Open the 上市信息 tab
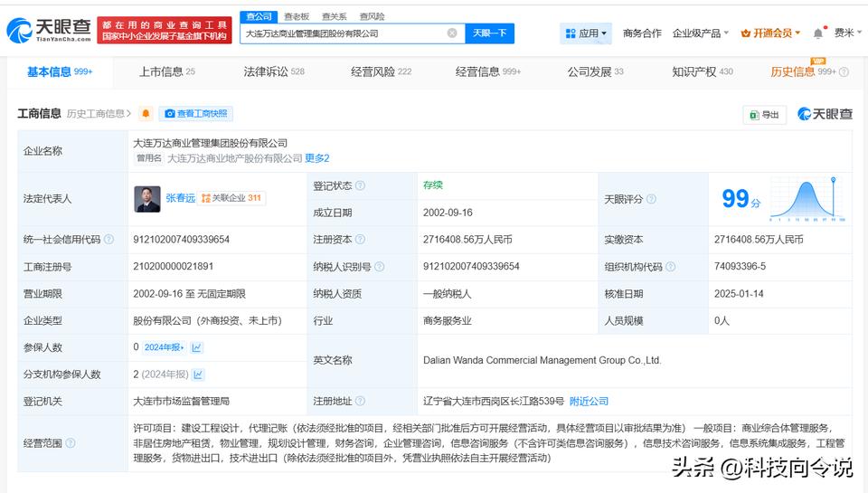 coord(166,72)
